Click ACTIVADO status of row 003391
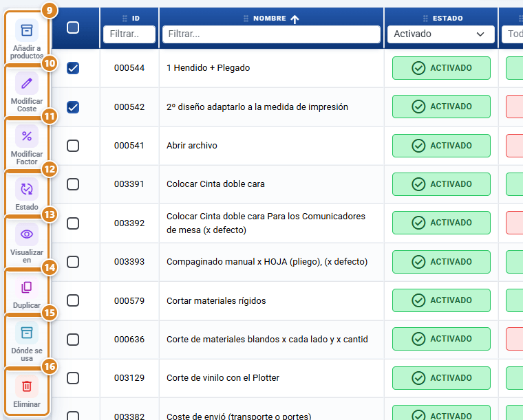The width and height of the screenshot is (523, 420). [441, 184]
